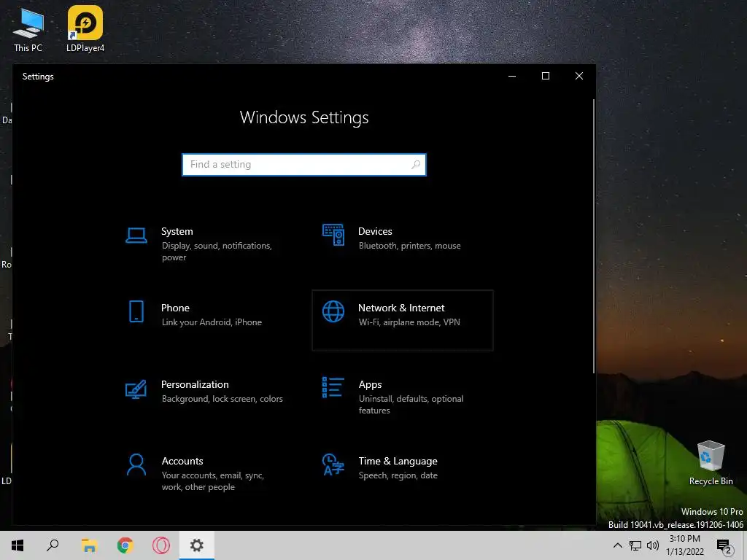Close the Settings window

[x=578, y=76]
